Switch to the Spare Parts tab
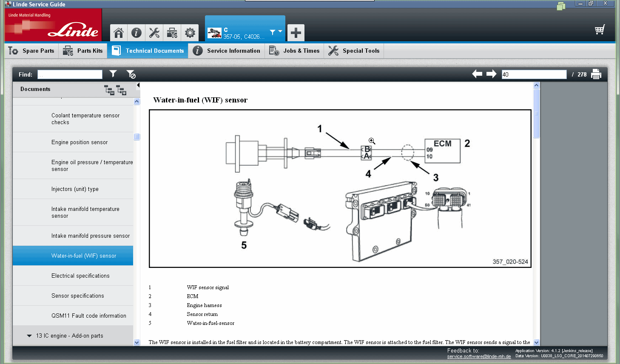 (31, 51)
